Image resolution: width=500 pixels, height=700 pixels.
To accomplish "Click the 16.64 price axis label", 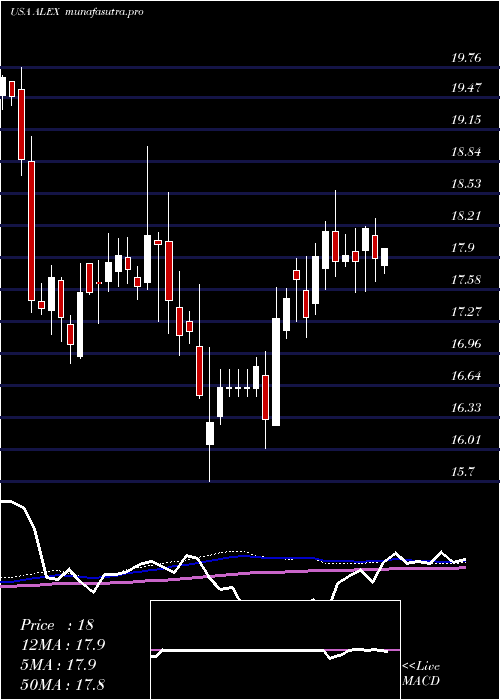I will [x=467, y=375].
